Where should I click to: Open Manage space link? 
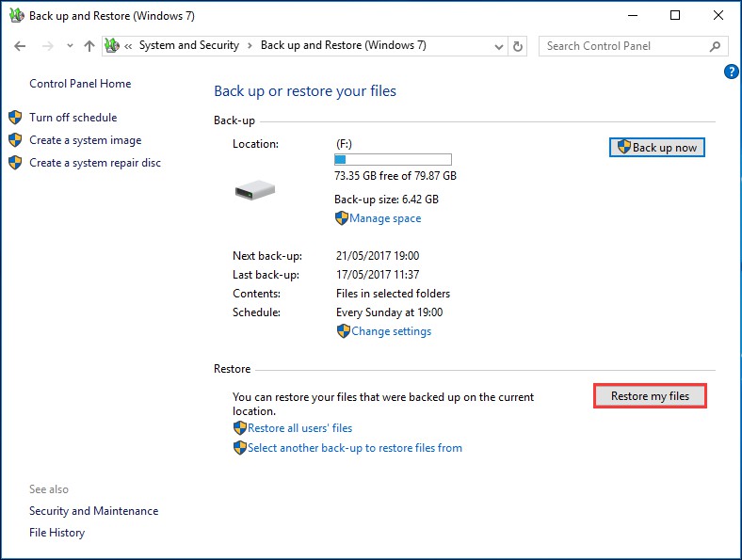point(385,218)
